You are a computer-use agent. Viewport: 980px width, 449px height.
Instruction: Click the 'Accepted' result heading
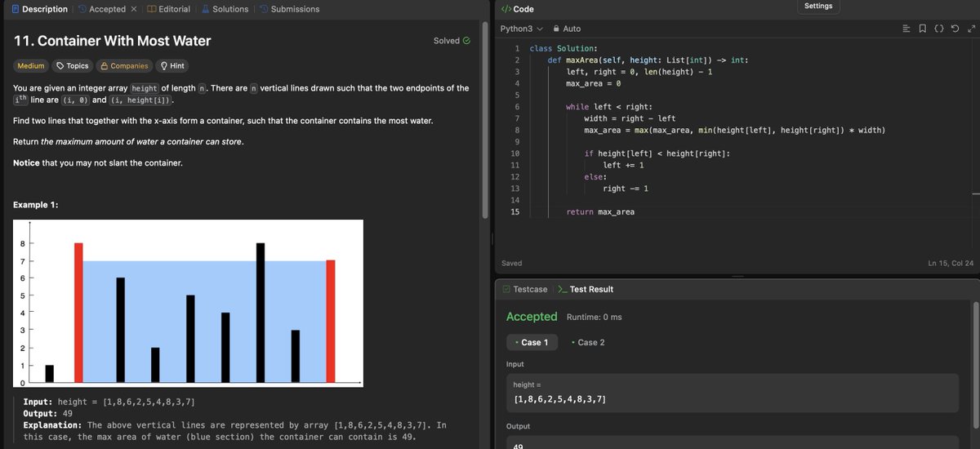point(532,317)
